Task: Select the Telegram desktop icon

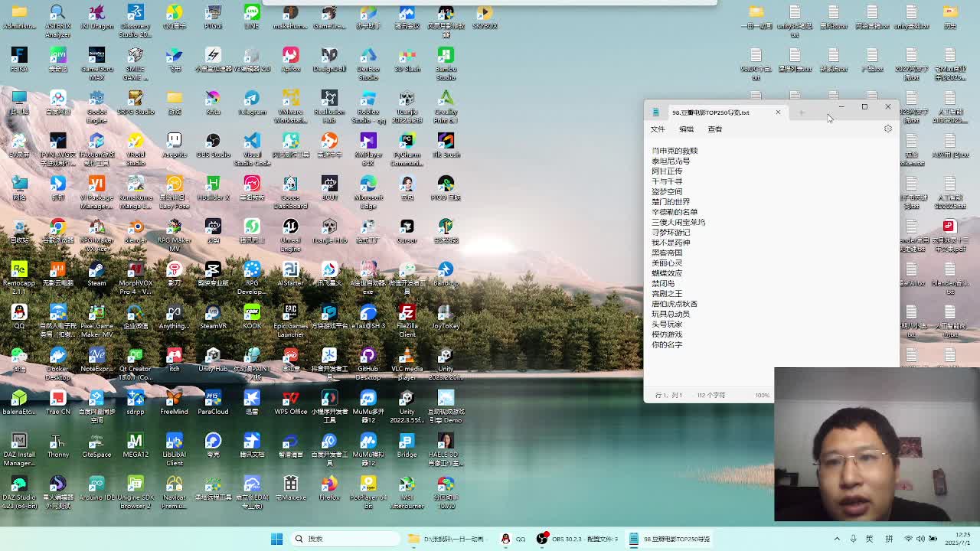Action: pos(252,103)
